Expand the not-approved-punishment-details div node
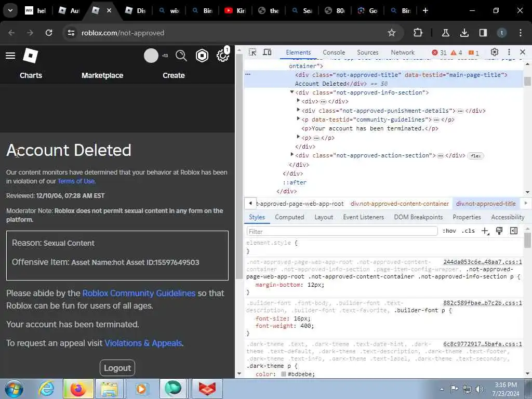Image resolution: width=532 pixels, height=399 pixels. click(298, 110)
